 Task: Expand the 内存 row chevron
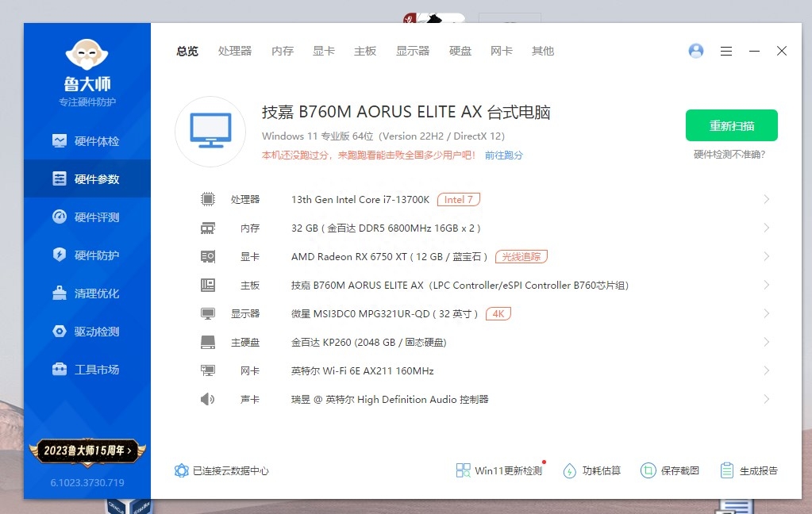tap(767, 228)
